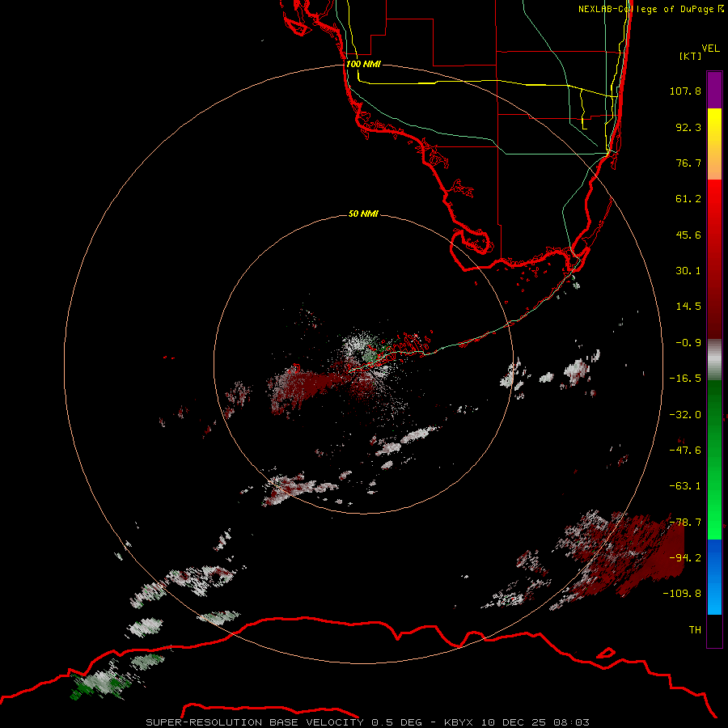Image resolution: width=728 pixels, height=728 pixels.
Task: Click the Super-Resolution Base Velocity caption at the bottom
Action: tap(368, 722)
